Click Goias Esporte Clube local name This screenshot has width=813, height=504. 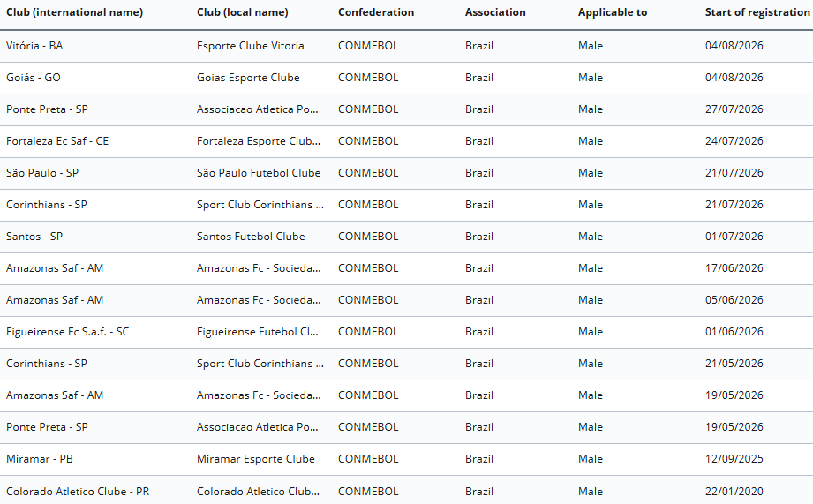coord(248,78)
